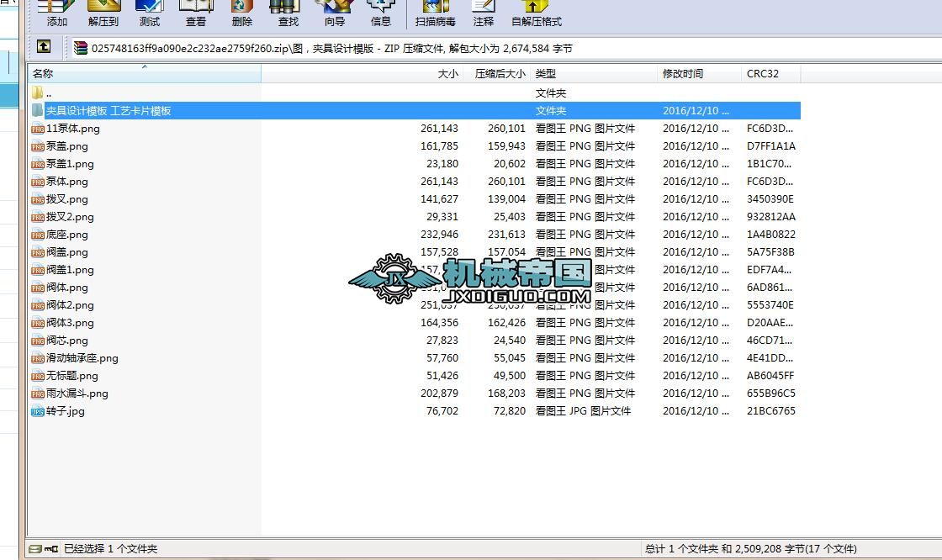
Task: Open the 查找 (Find) search tool
Action: pos(287,15)
